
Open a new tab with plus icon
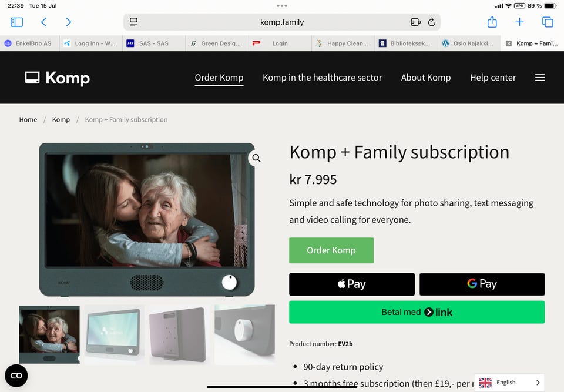519,22
